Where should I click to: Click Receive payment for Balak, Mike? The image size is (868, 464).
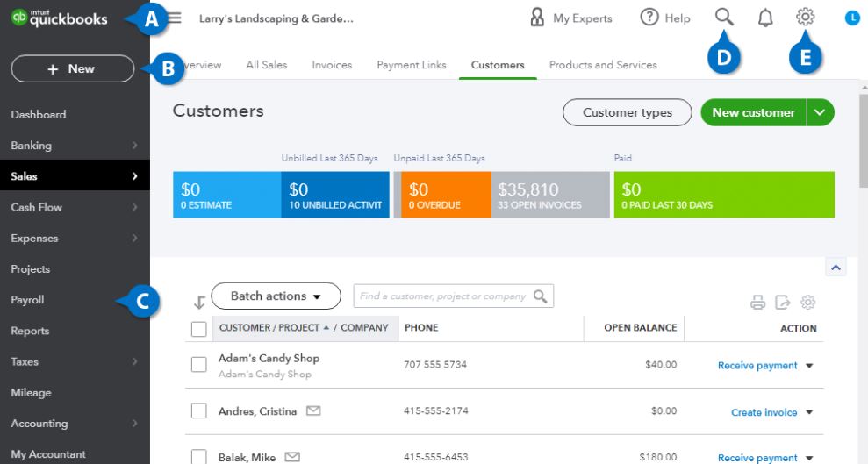pos(757,458)
